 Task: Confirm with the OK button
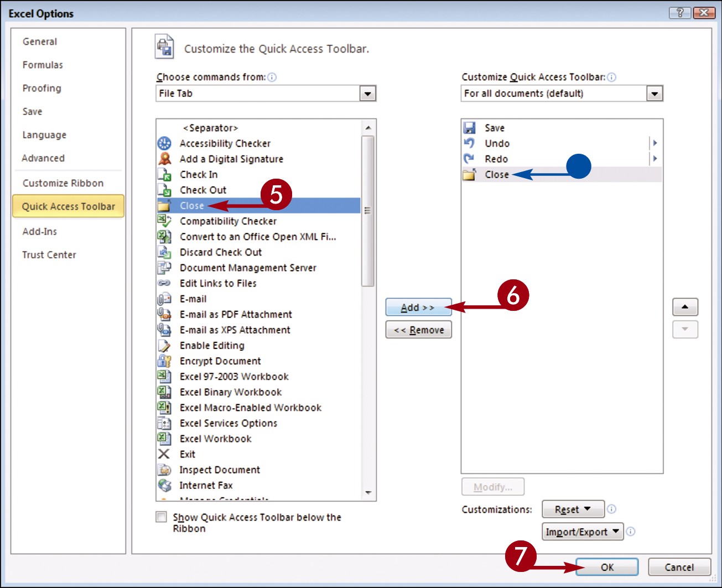(607, 567)
